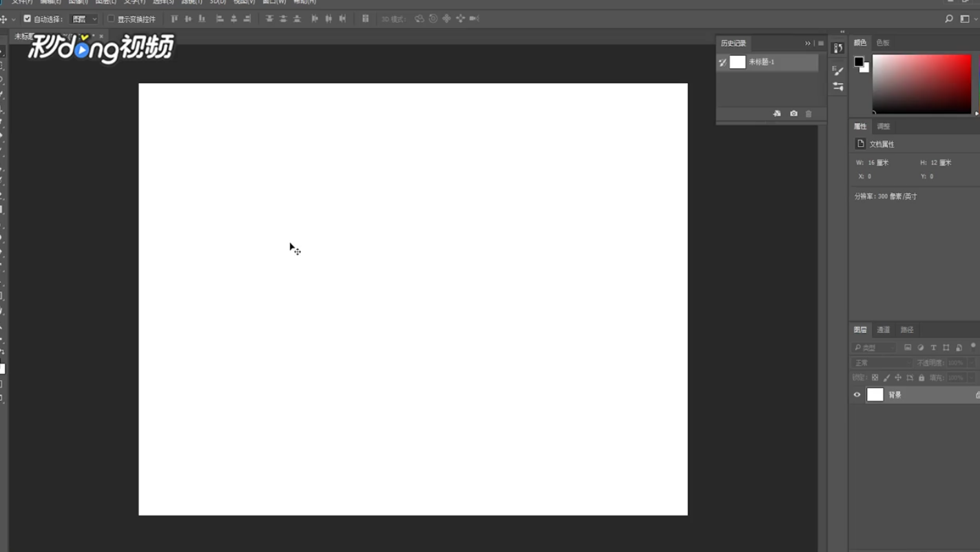Open the 类型 layer filter dropdown
The width and height of the screenshot is (980, 552).
point(875,348)
